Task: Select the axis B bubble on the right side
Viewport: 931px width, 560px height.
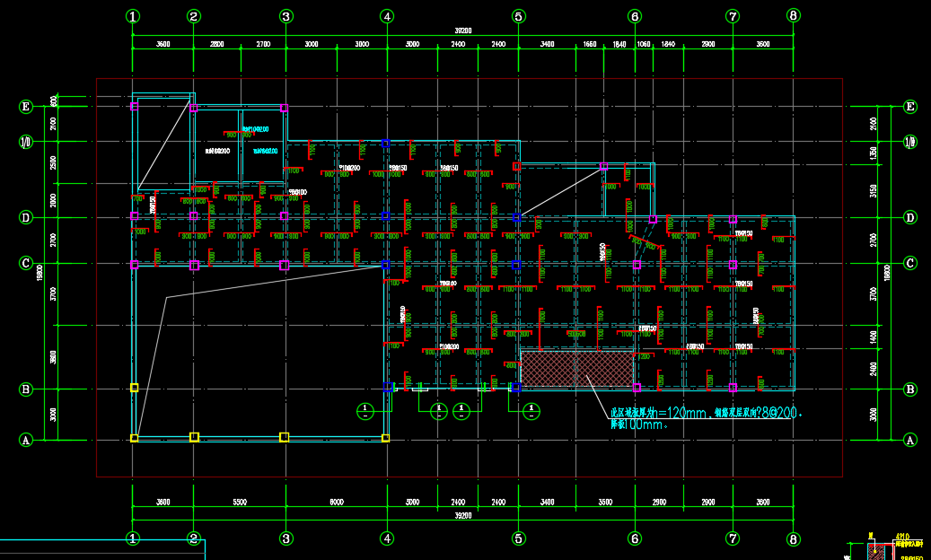Action: pos(909,389)
